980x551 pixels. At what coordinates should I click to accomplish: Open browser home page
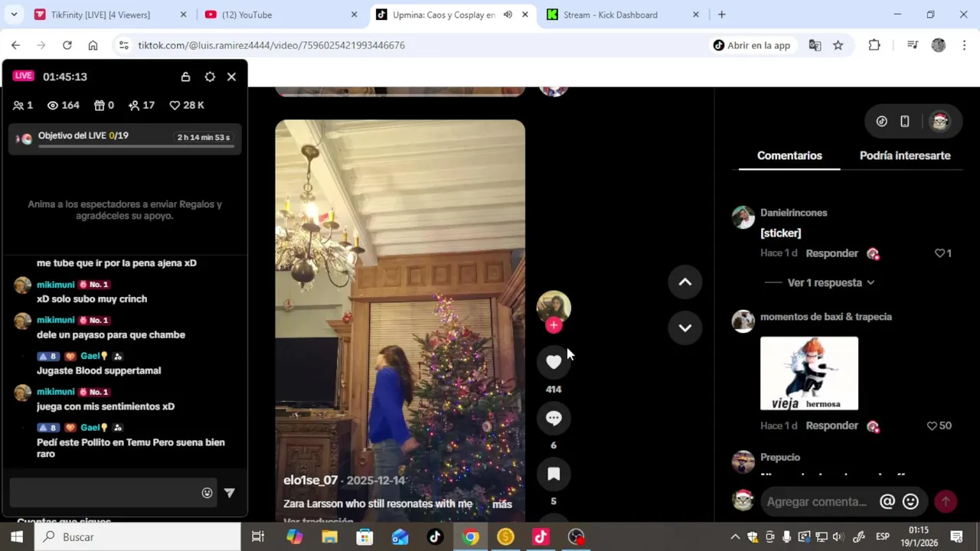(93, 45)
